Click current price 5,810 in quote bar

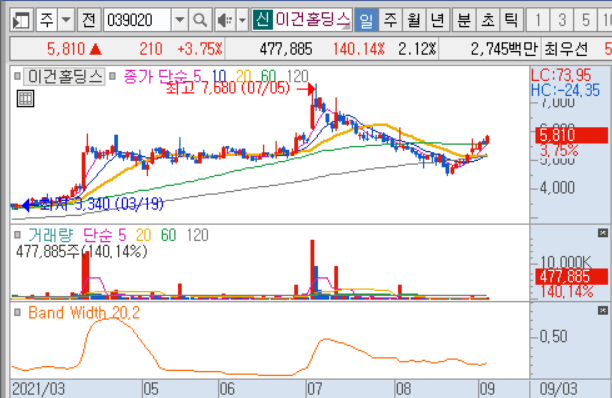coord(66,49)
